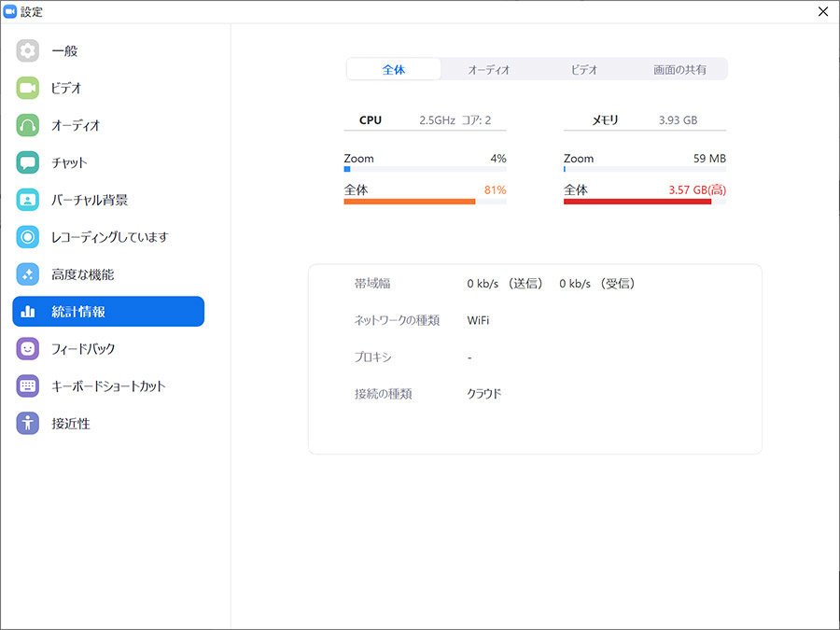Close the 設定 window
This screenshot has width=840, height=630.
pos(823,11)
